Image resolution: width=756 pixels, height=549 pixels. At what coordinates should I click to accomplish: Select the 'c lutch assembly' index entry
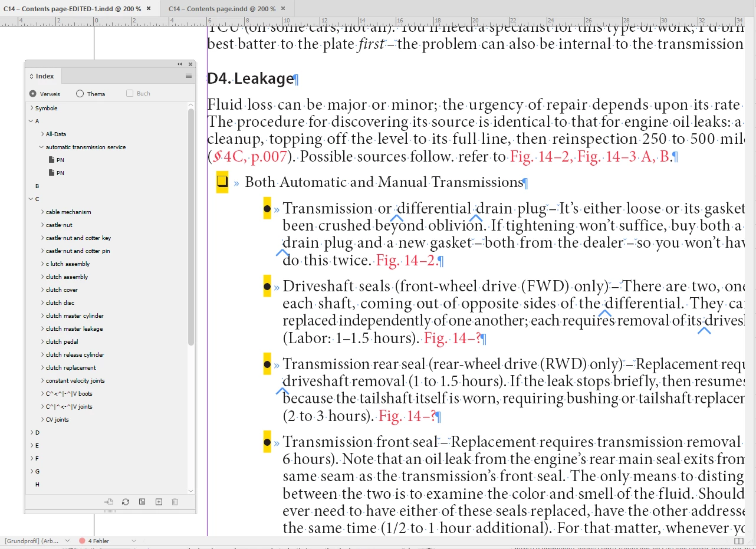(x=68, y=264)
